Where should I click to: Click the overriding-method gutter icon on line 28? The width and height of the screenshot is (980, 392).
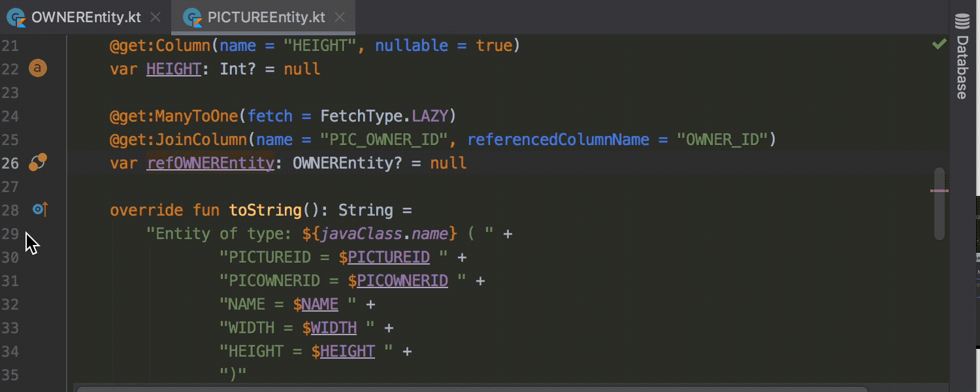(39, 210)
